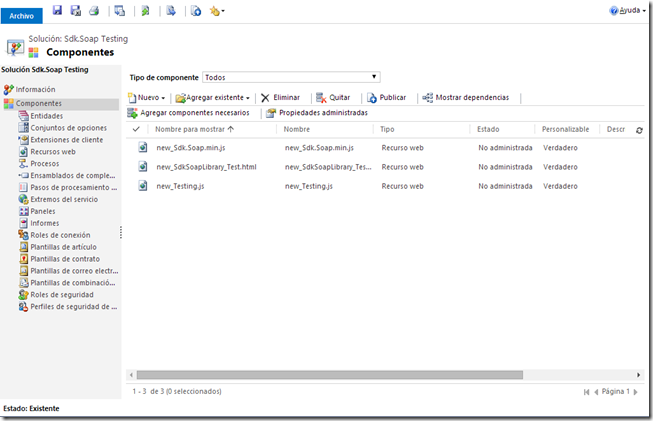Click the Save (floppy disk) icon

58,11
